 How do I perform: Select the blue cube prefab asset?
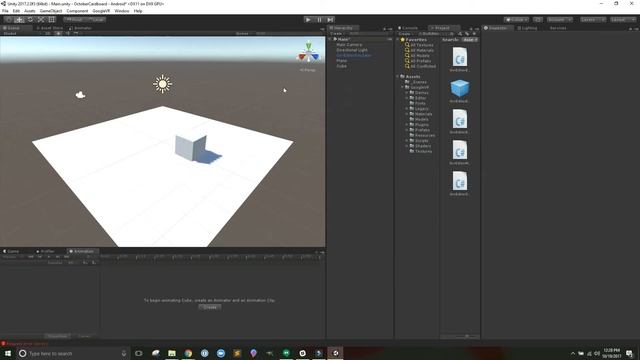[460, 88]
